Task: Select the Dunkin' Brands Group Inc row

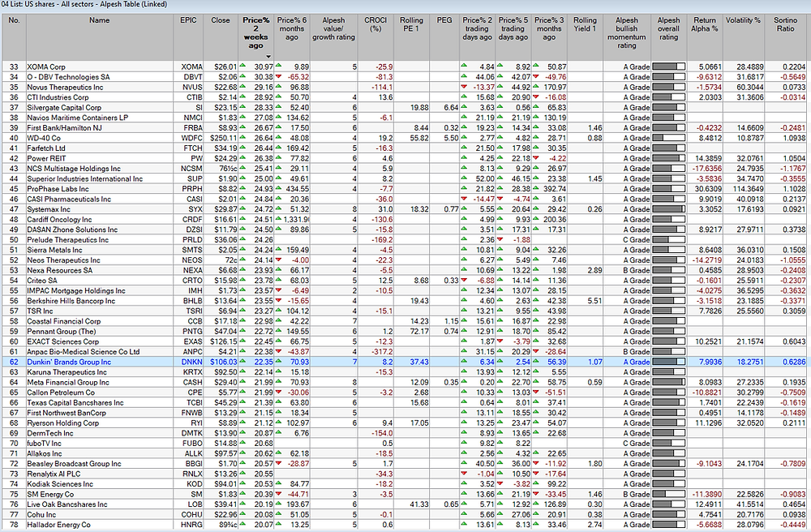Action: point(403,362)
